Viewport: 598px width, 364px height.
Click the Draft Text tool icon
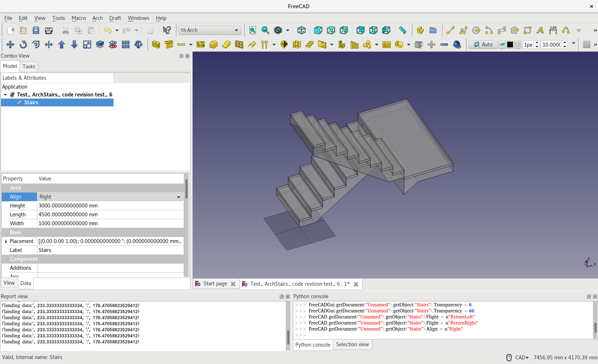pyautogui.click(x=540, y=30)
